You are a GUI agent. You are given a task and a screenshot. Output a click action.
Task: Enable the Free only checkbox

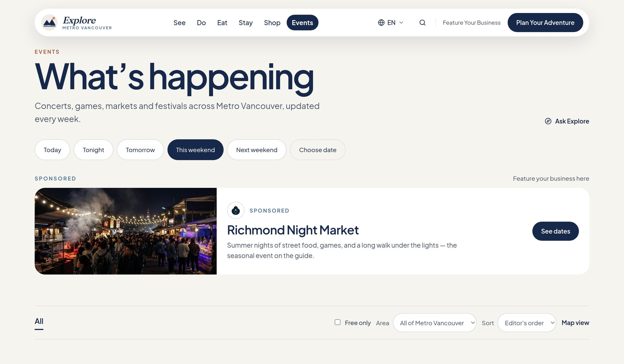point(338,322)
